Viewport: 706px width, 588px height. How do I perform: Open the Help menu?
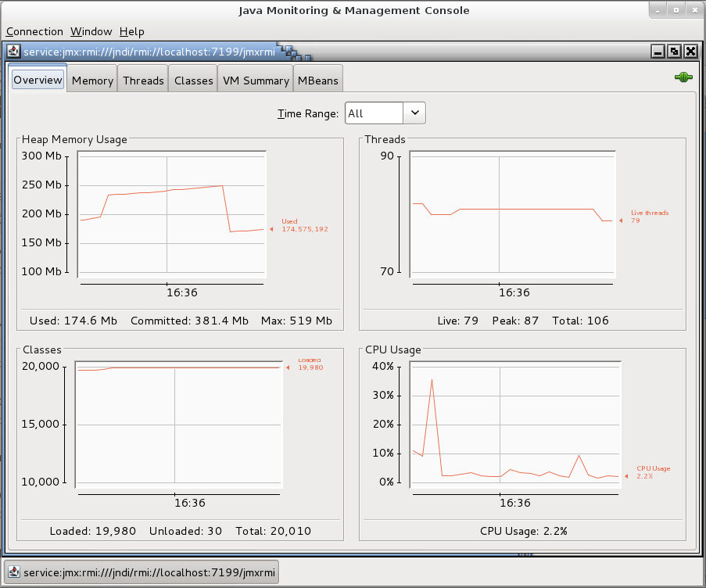131,31
